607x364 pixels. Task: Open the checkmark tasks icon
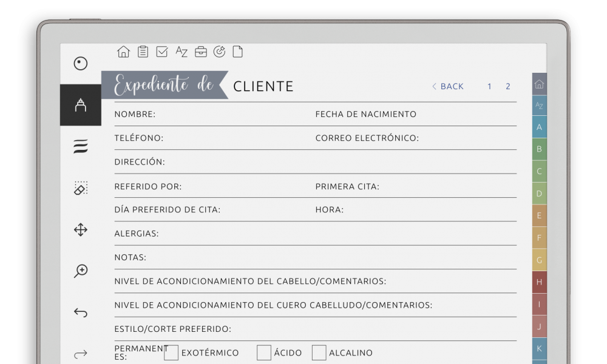click(162, 52)
